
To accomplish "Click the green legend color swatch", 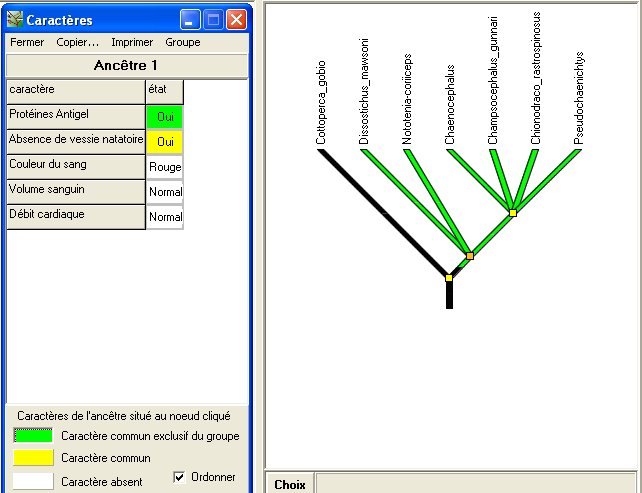I will coord(32,436).
